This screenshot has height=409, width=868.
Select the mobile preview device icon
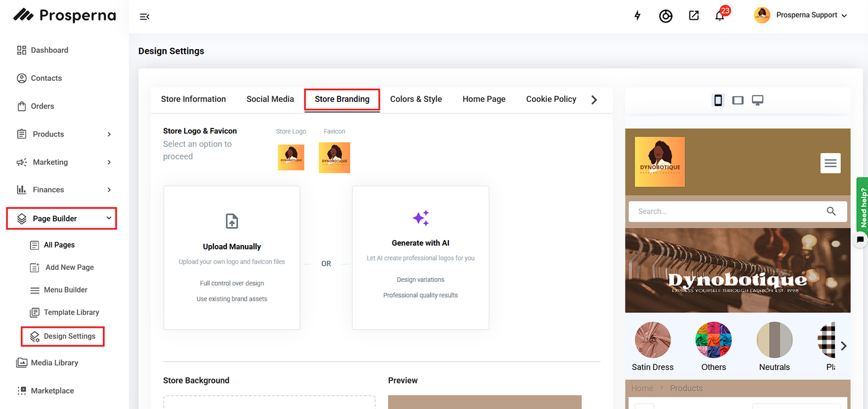[718, 100]
